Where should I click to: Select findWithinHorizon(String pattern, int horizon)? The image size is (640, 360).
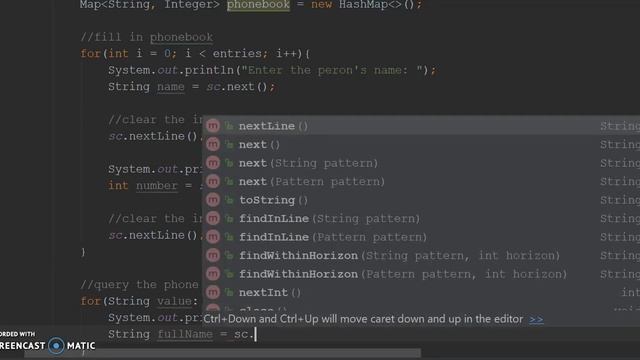pyautogui.click(x=421, y=256)
